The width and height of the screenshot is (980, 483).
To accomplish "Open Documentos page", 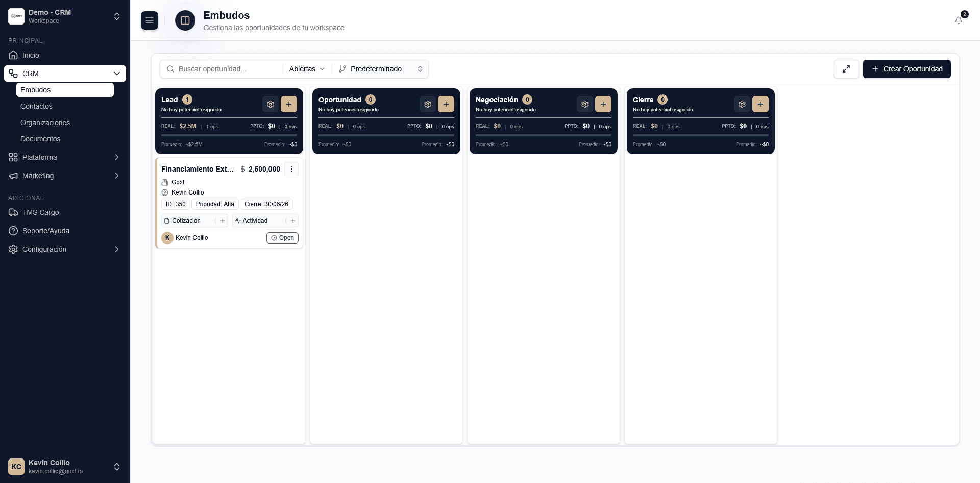I will (65, 139).
